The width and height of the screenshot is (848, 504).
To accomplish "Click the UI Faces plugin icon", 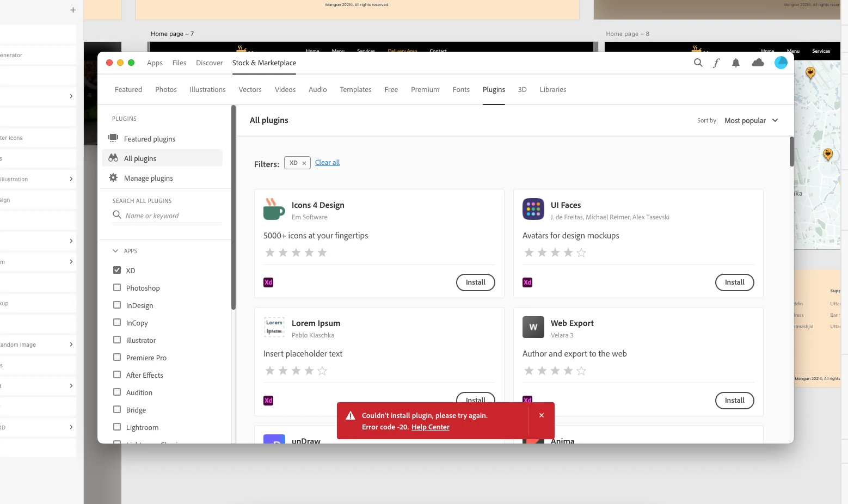I will [x=533, y=209].
